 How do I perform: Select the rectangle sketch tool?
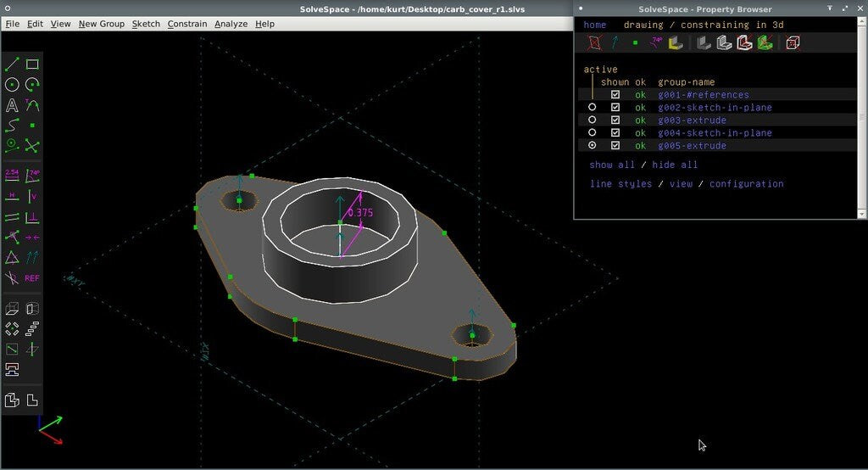point(32,64)
